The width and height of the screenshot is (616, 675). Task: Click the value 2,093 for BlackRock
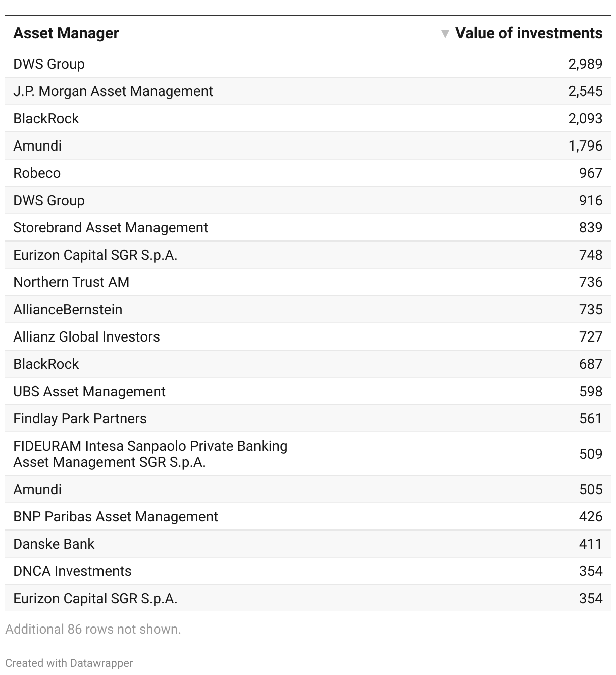point(585,119)
